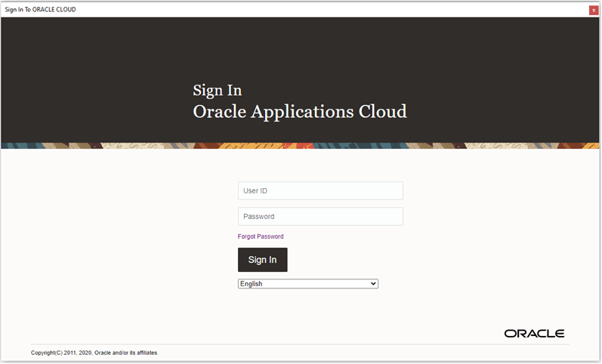The image size is (602, 364).
Task: Close the Sign In To ORACLE CLOUD window
Action: tap(594, 10)
